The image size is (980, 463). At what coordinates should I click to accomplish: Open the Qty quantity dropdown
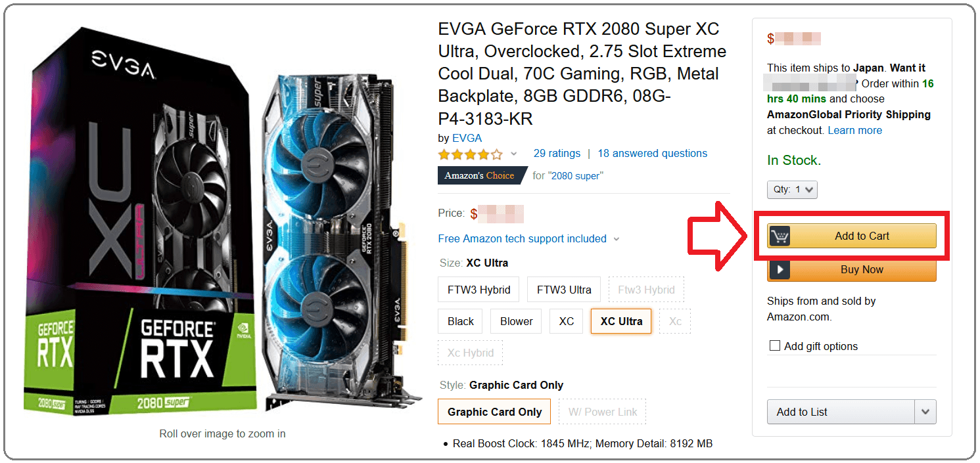click(x=792, y=190)
